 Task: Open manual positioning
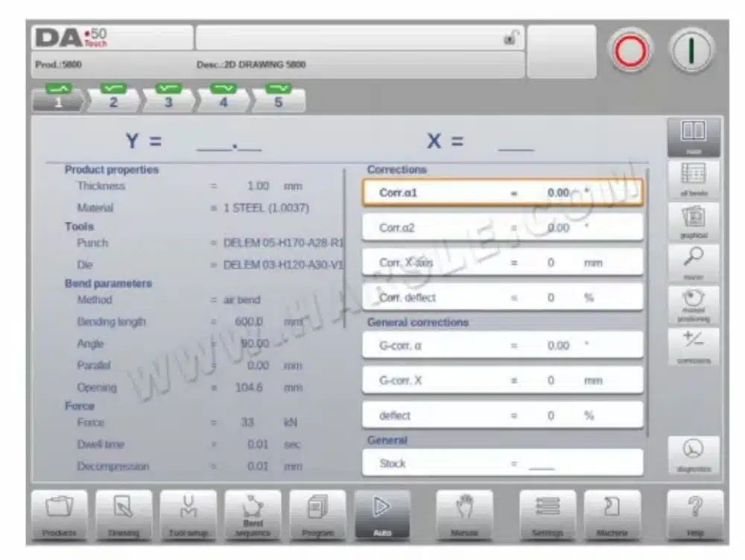click(694, 305)
